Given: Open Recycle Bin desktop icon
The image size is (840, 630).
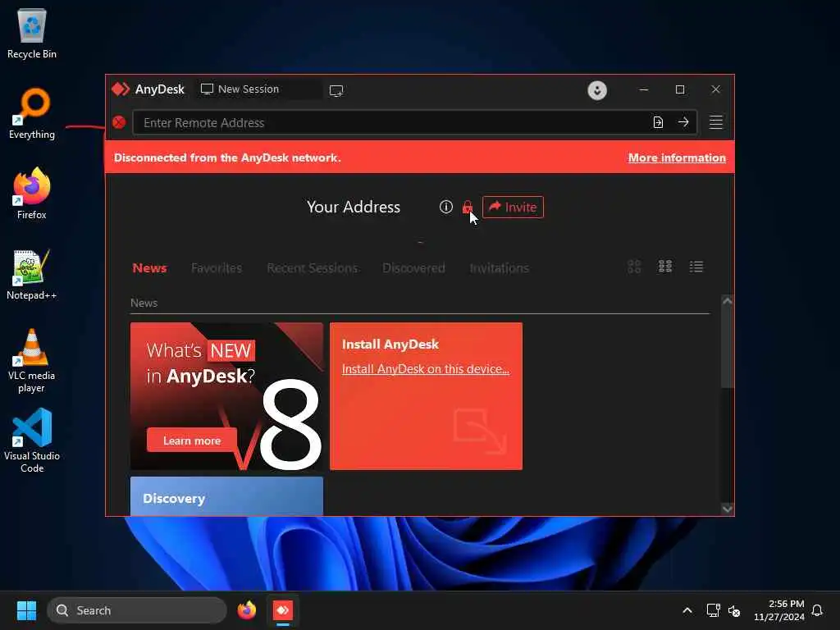Looking at the screenshot, I should click(x=32, y=34).
